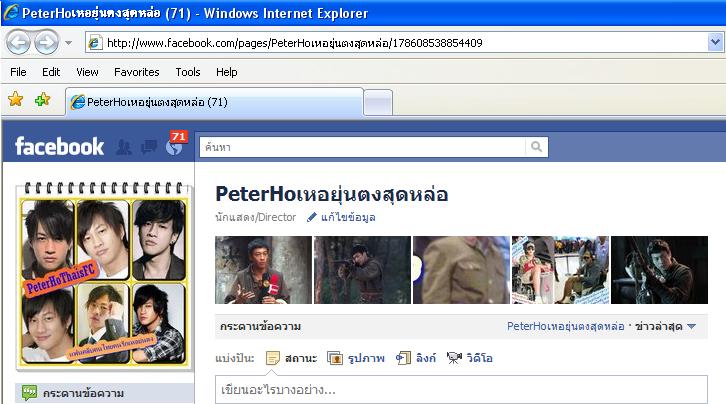Open the File menu
The width and height of the screenshot is (726, 404).
[18, 72]
